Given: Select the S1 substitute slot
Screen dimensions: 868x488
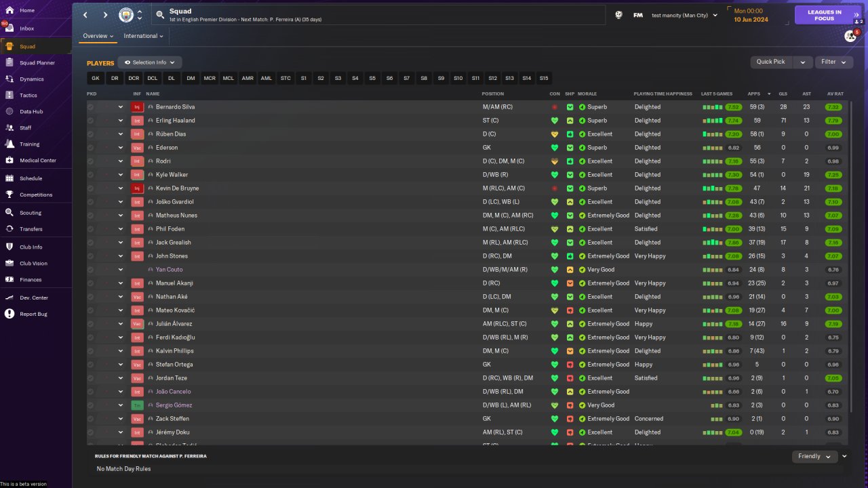Looking at the screenshot, I should (304, 79).
